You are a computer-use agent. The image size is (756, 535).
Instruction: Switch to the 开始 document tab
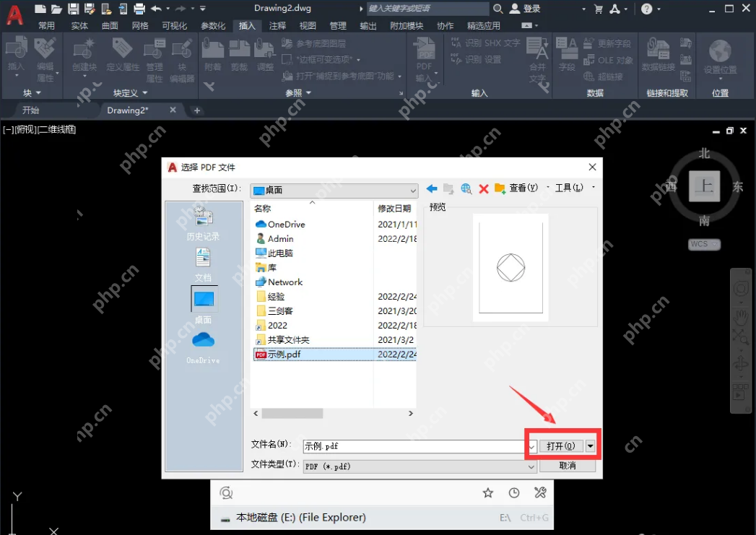[x=30, y=110]
